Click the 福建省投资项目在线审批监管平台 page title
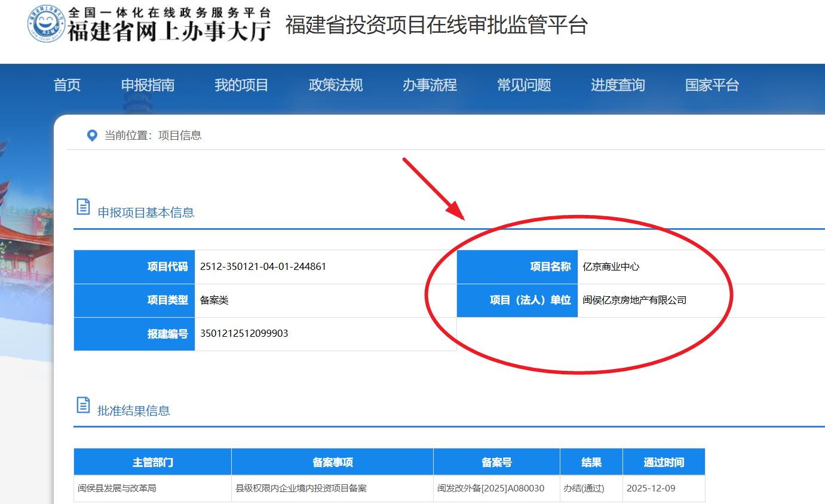The height and width of the screenshot is (504, 825). click(437, 25)
